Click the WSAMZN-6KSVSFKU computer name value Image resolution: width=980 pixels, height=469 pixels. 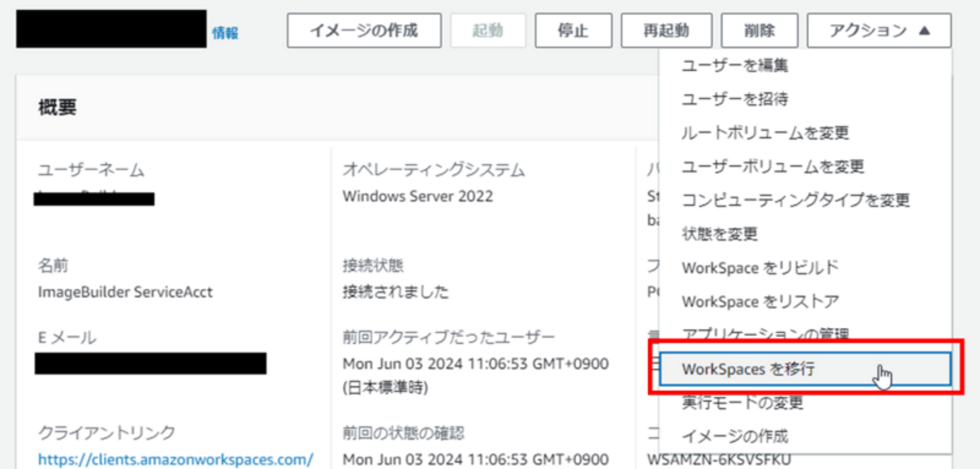pos(719,458)
